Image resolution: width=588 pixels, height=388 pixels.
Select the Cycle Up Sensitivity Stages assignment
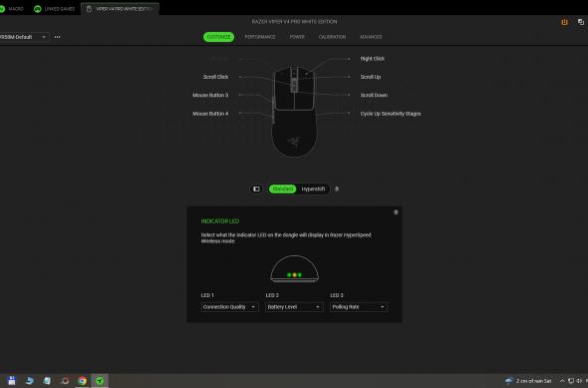click(x=391, y=114)
